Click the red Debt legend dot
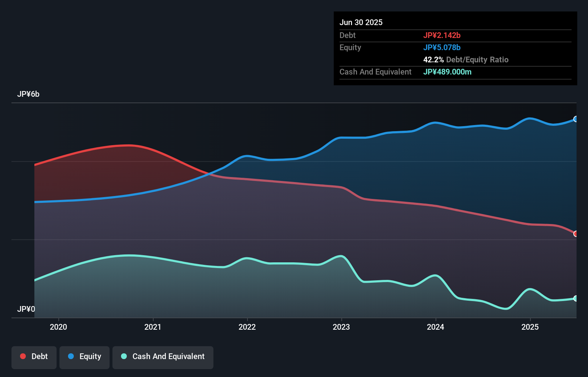 23,356
